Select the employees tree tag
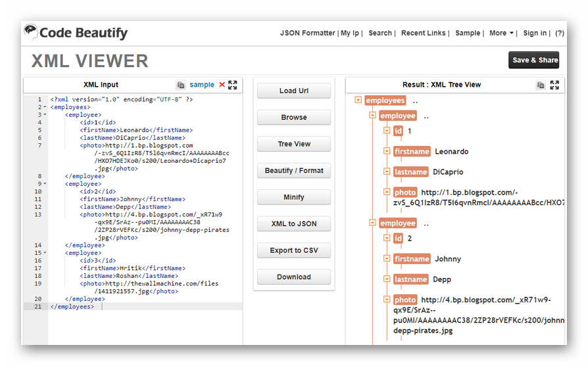Image resolution: width=588 pixels, height=366 pixels. point(385,101)
